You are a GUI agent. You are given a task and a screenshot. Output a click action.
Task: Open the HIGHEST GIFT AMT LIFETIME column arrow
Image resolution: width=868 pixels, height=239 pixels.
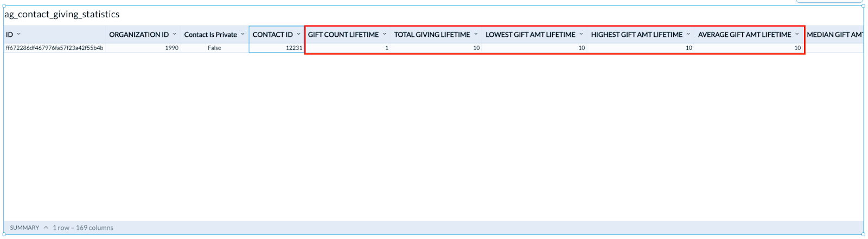pos(688,34)
